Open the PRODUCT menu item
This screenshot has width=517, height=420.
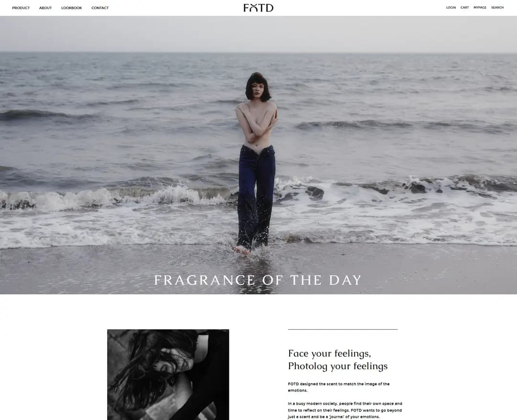21,8
